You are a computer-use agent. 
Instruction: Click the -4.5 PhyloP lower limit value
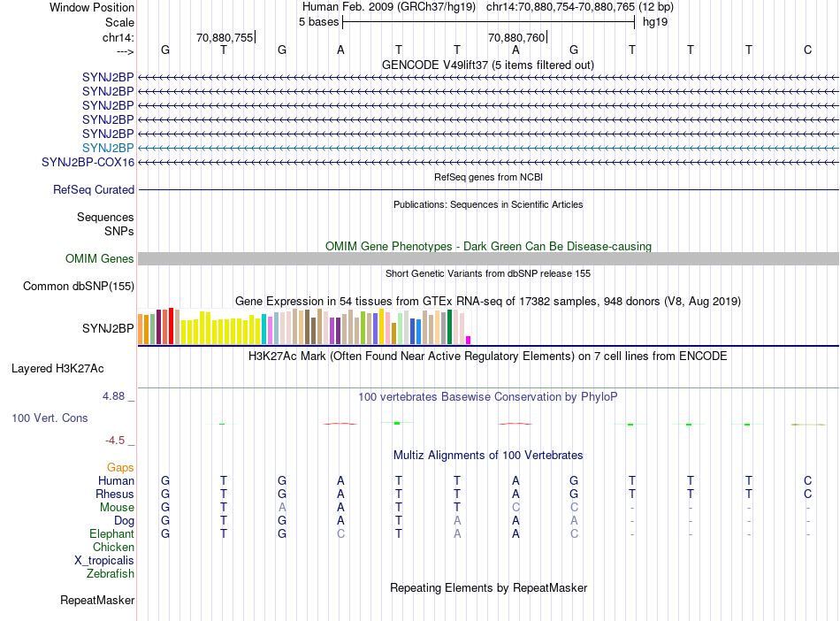pyautogui.click(x=115, y=441)
